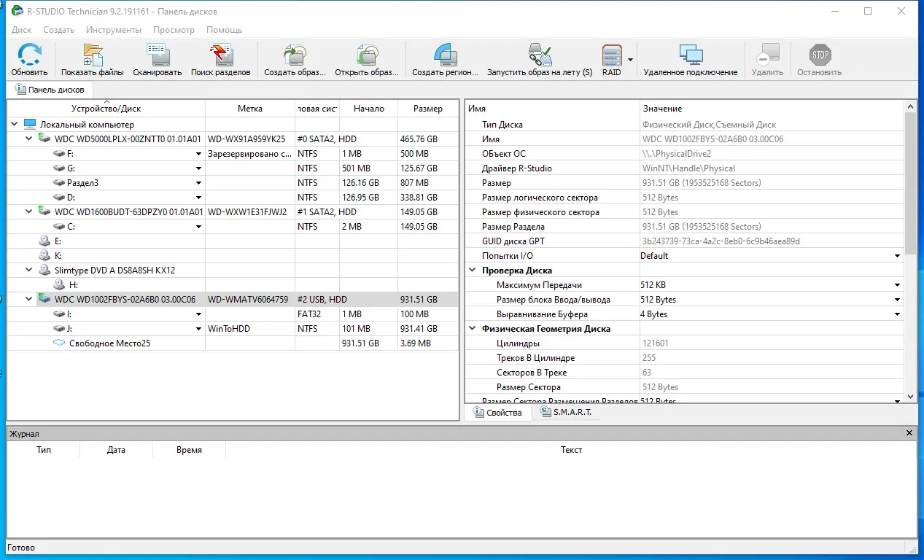
Task: Open Поиск разделов from the toolbar
Action: (x=222, y=58)
